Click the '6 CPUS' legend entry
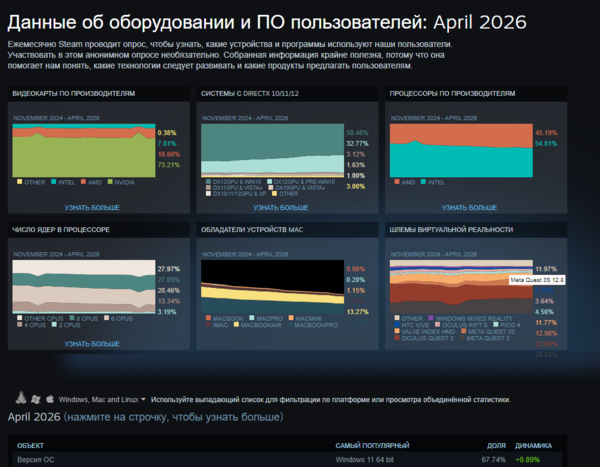Screen dimensions: 600x467 click(118, 318)
